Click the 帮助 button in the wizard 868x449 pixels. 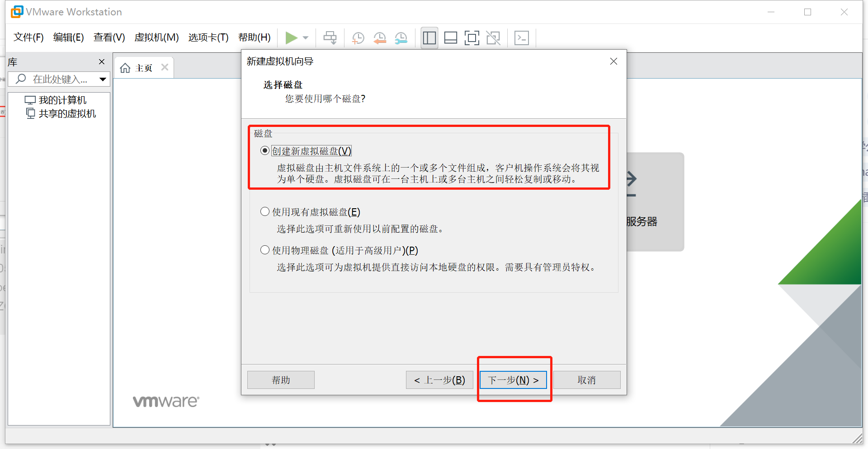click(x=280, y=380)
